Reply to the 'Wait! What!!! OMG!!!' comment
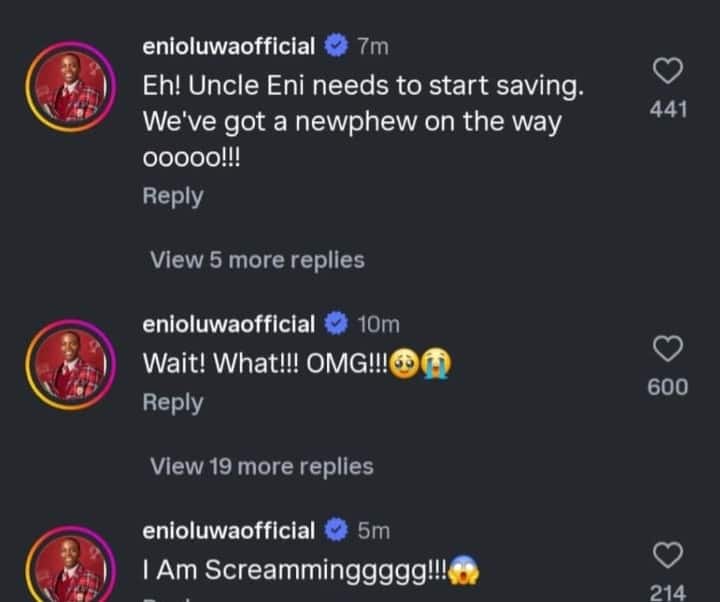The width and height of the screenshot is (720, 602). (x=173, y=402)
